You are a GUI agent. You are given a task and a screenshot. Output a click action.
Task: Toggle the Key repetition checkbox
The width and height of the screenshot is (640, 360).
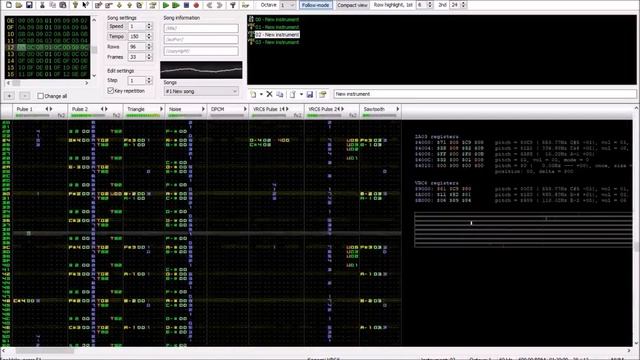click(x=110, y=91)
